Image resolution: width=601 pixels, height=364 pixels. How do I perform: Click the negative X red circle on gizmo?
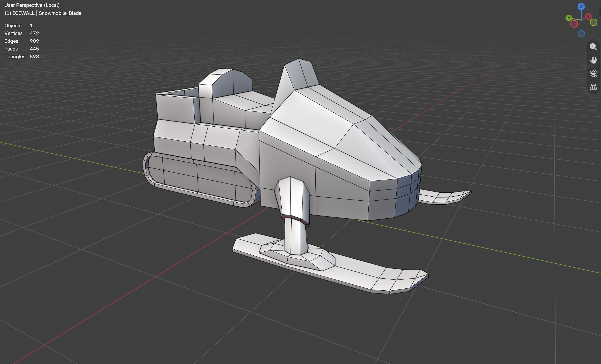click(x=574, y=24)
